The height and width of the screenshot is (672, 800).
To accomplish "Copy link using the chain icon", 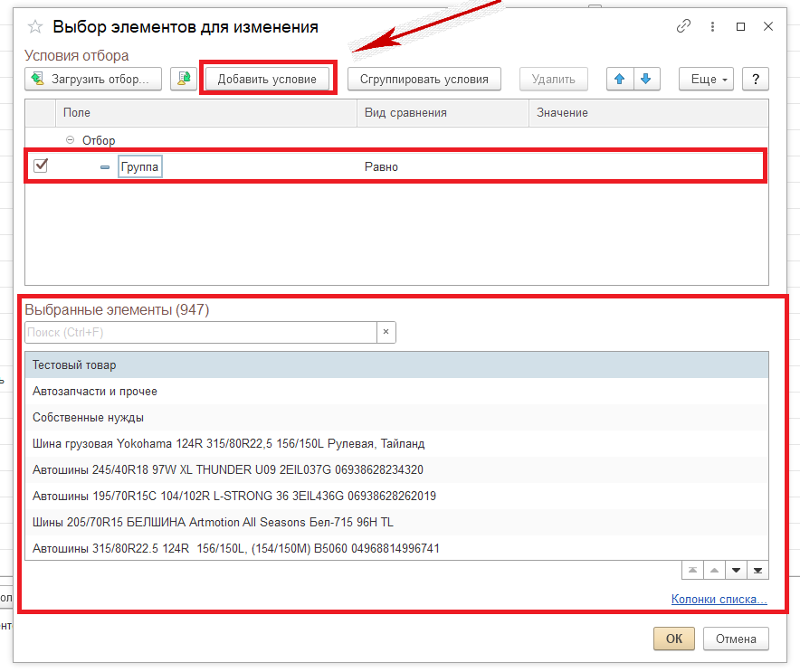I will pyautogui.click(x=684, y=27).
